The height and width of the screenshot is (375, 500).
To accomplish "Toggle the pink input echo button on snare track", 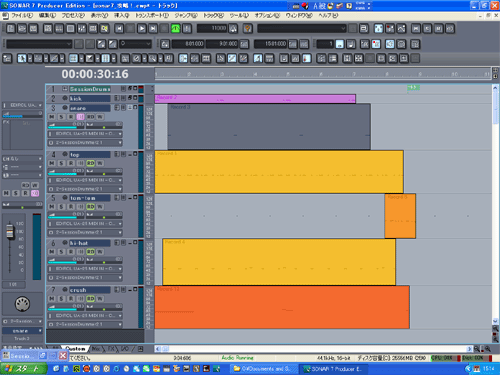I will tap(81, 117).
